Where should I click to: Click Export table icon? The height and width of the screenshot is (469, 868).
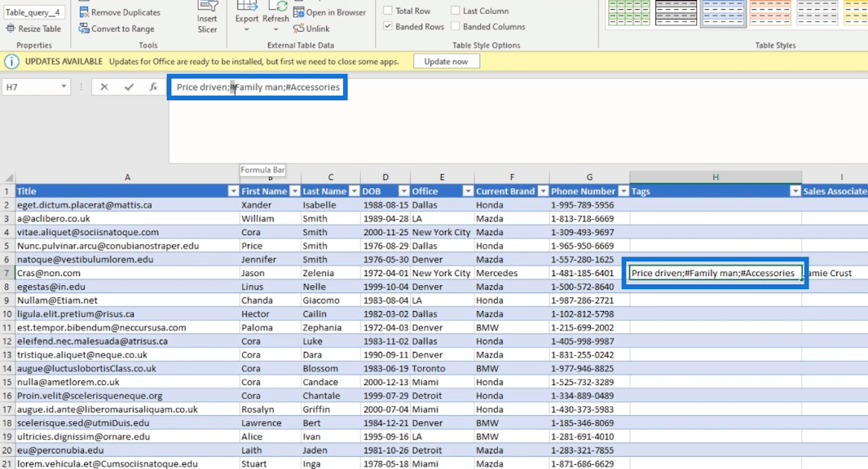pos(246,6)
